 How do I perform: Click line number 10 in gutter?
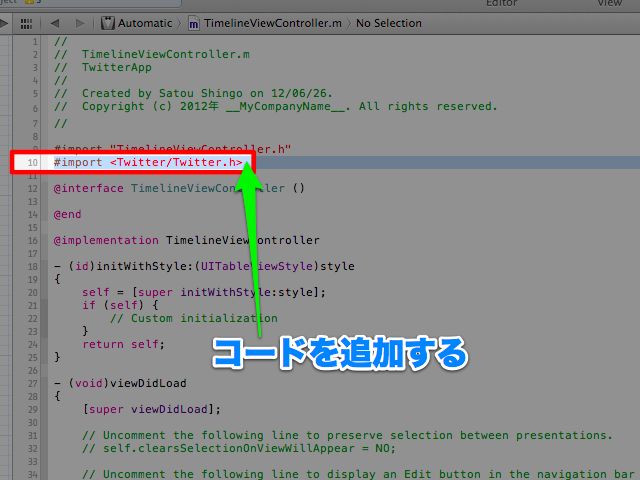tap(33, 162)
